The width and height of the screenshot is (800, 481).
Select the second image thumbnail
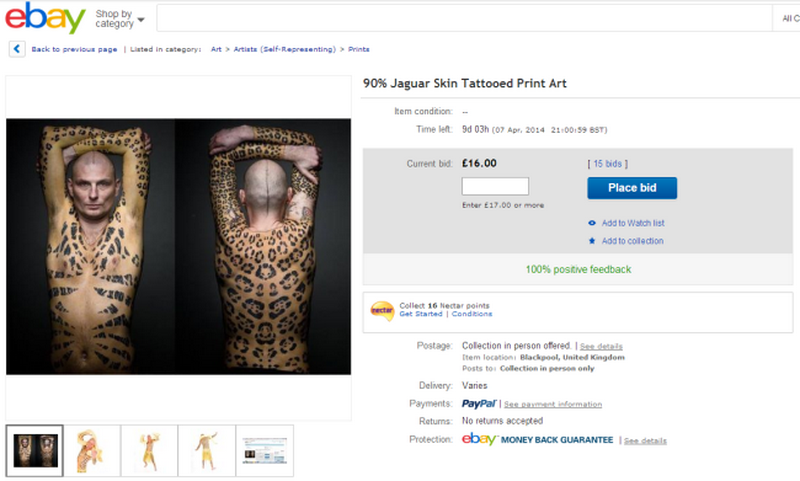pos(92,451)
